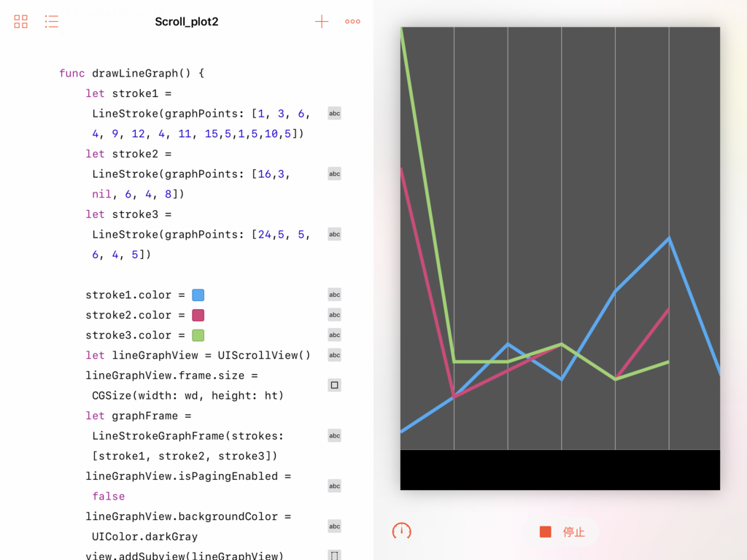Open the document outline list icon

pos(52,21)
